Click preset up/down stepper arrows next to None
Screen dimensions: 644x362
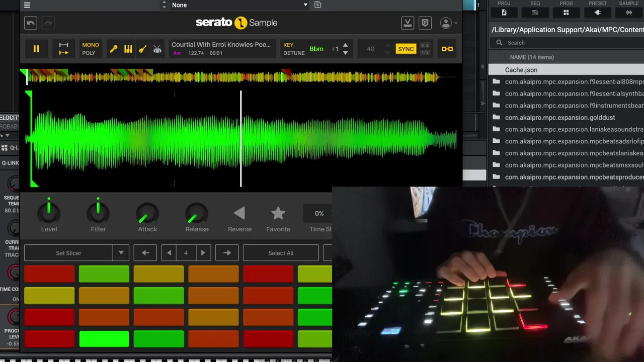164,5
